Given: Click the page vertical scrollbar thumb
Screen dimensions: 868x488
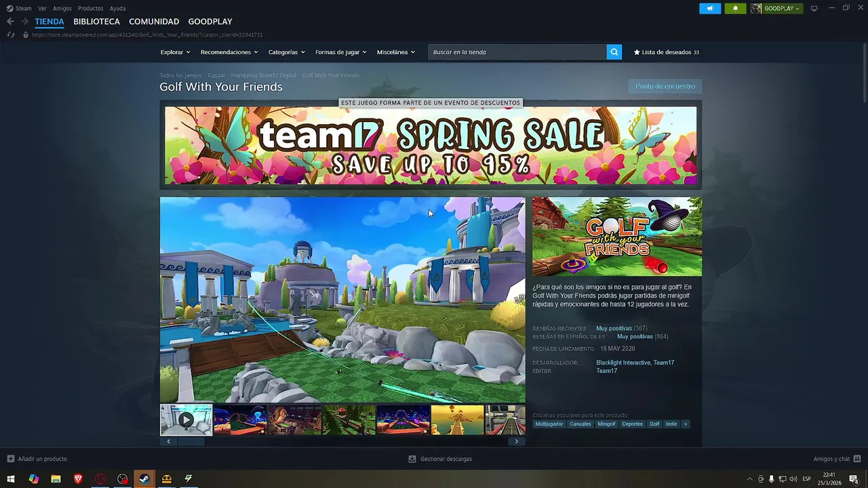Looking at the screenshot, I should 864,75.
